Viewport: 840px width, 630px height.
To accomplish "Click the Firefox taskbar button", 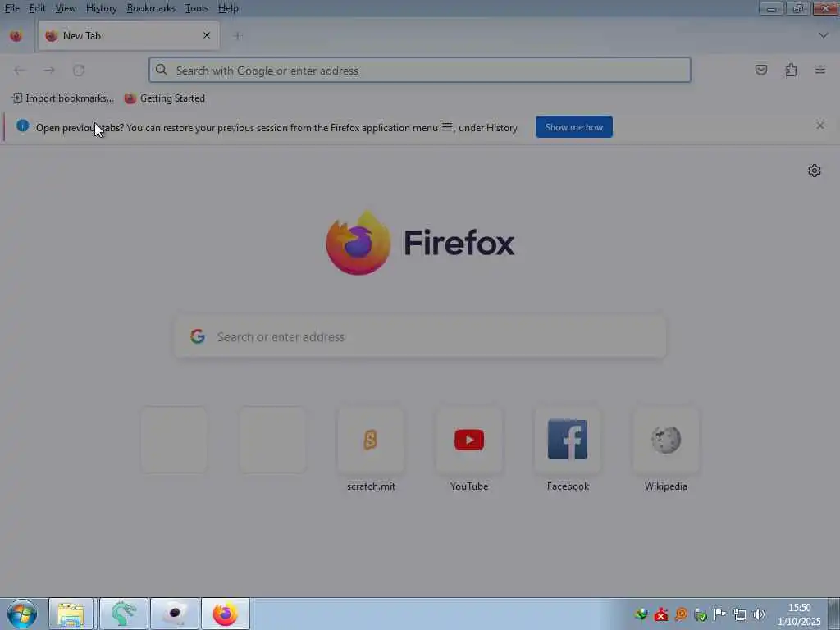I will click(226, 614).
